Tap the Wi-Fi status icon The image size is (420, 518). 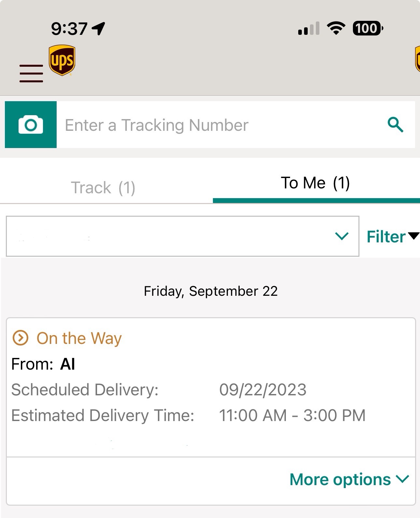336,28
